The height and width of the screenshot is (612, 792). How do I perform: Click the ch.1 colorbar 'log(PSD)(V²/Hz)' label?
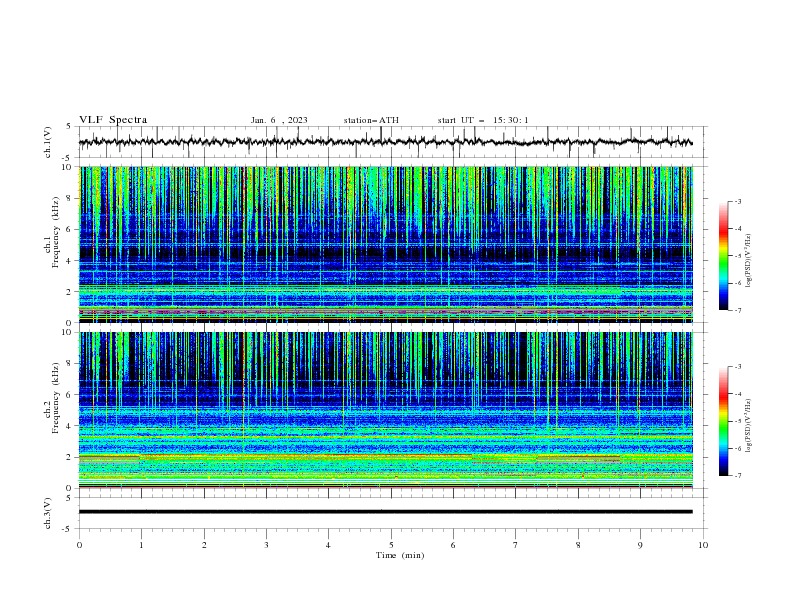pos(749,261)
